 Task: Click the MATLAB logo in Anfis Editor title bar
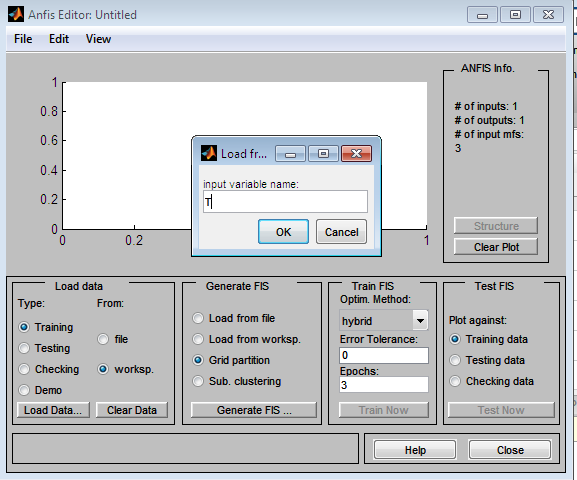(16, 14)
